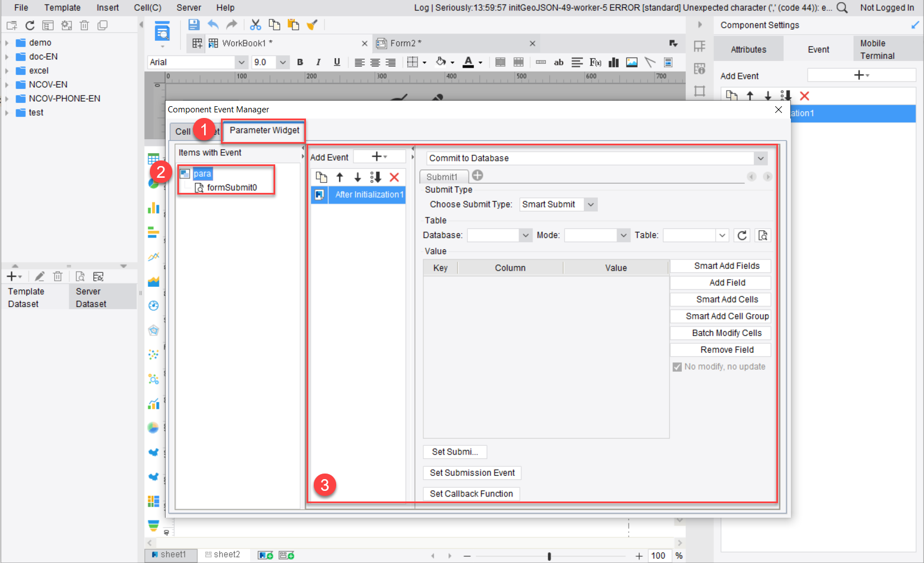This screenshot has width=924, height=563.
Task: Open the Arial font family dropdown
Action: tap(241, 62)
